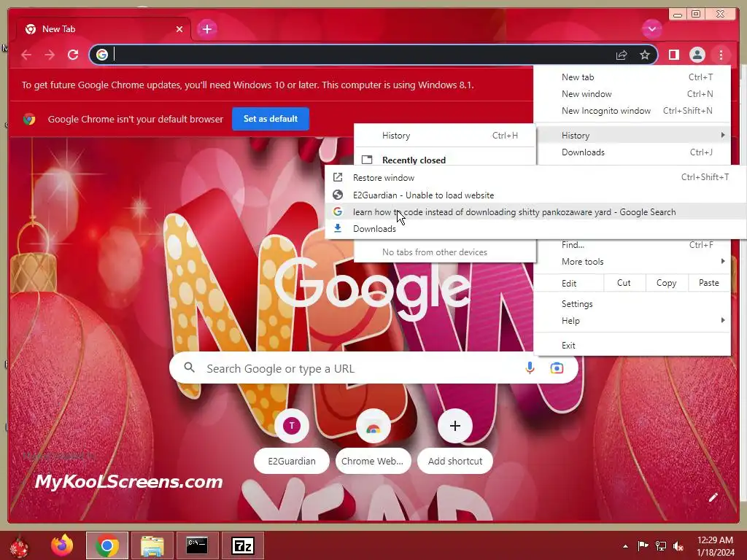Open 7-Zip from the taskbar
The height and width of the screenshot is (560, 747).
point(242,545)
